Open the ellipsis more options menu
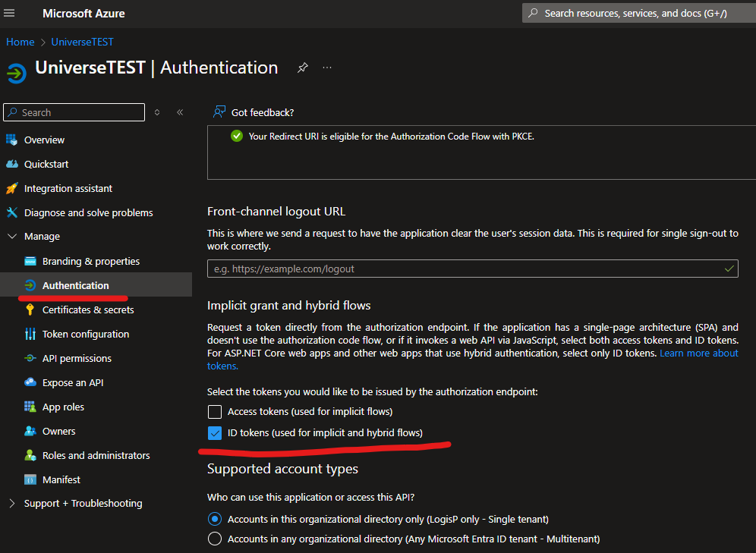The width and height of the screenshot is (756, 553). [x=327, y=68]
